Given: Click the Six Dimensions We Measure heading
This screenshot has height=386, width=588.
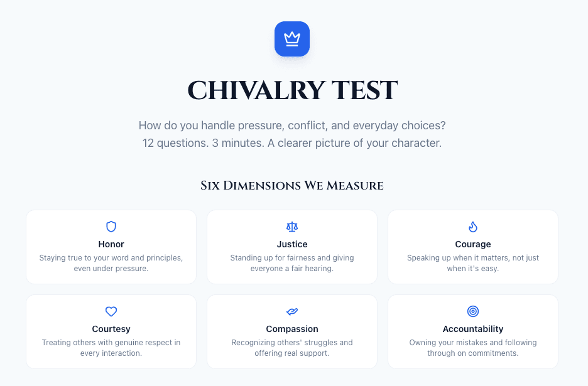Looking at the screenshot, I should tap(292, 185).
